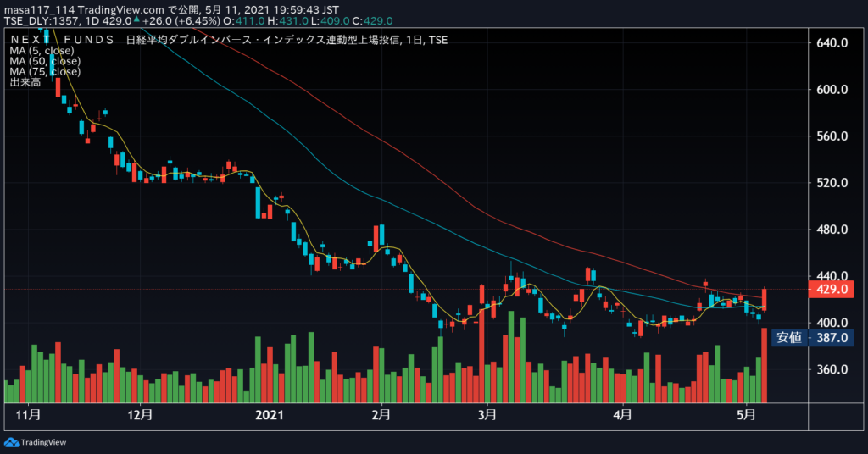Viewport: 868px width, 454px height.
Task: Click the 出来高 volume indicator label
Action: [x=25, y=82]
